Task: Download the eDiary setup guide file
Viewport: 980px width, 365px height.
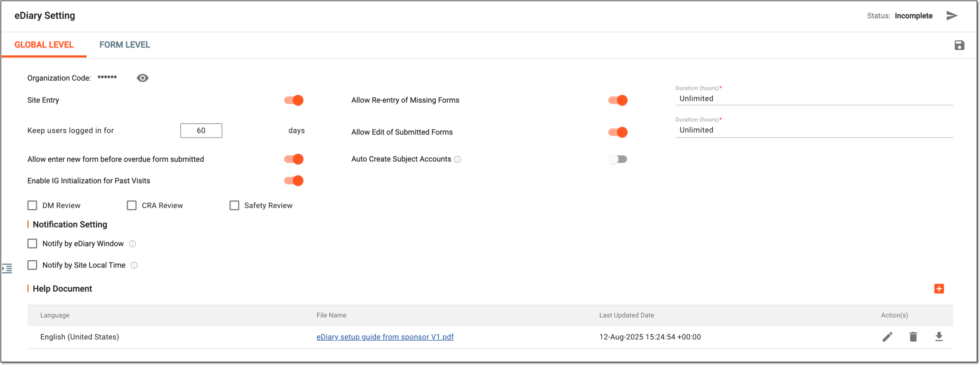Action: (x=939, y=337)
